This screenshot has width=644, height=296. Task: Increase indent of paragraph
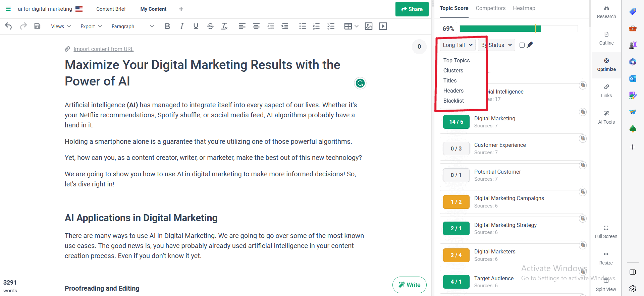tap(285, 26)
